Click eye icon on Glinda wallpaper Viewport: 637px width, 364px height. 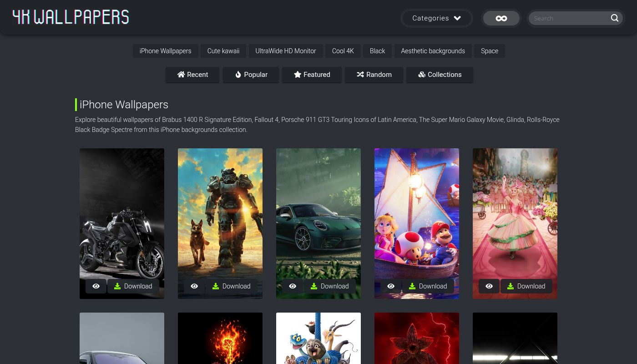point(489,286)
